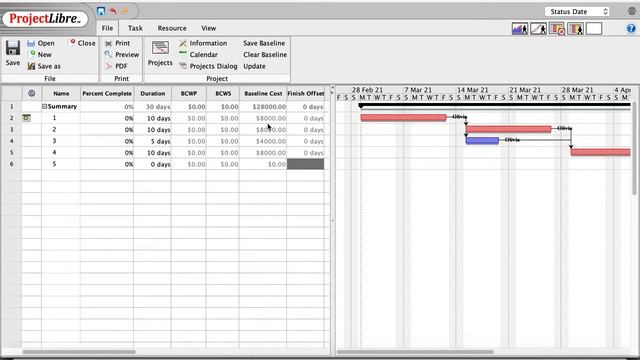Click Save Baseline
Image resolution: width=640 pixels, height=360 pixels.
264,43
